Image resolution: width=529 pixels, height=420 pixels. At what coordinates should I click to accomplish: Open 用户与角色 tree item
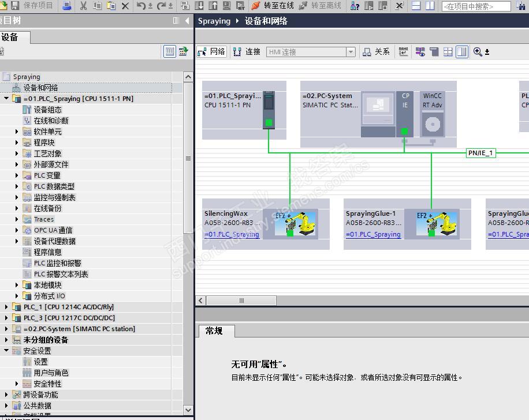point(51,373)
